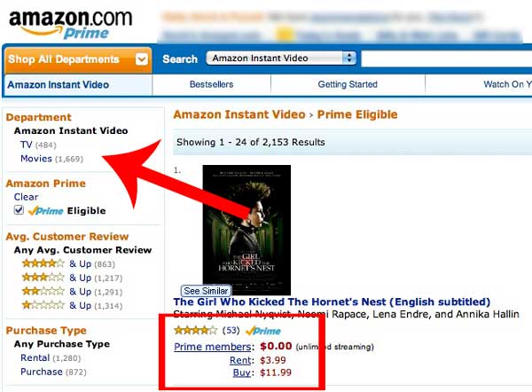Select the Movies department link
The width and height of the screenshot is (532, 392).
pyautogui.click(x=36, y=159)
